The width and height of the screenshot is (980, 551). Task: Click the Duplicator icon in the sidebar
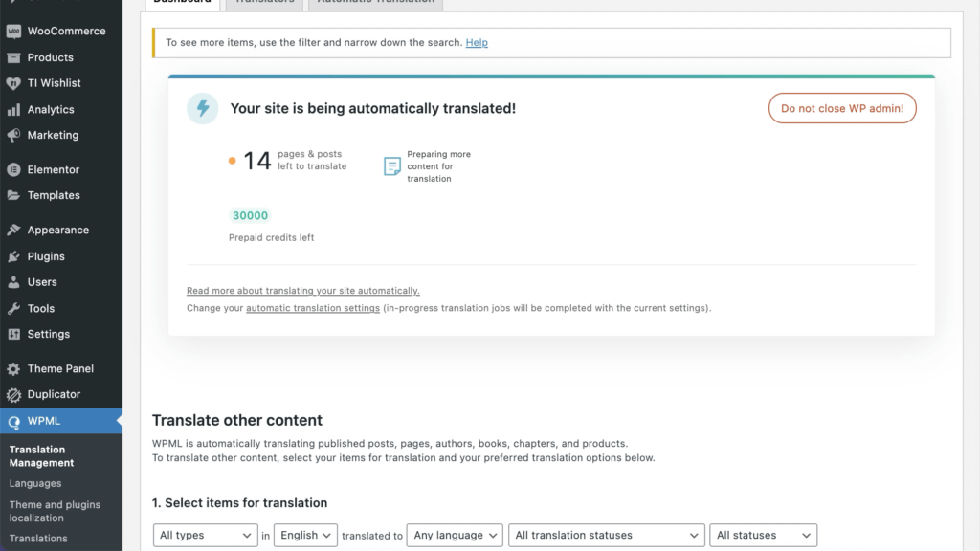(x=13, y=395)
